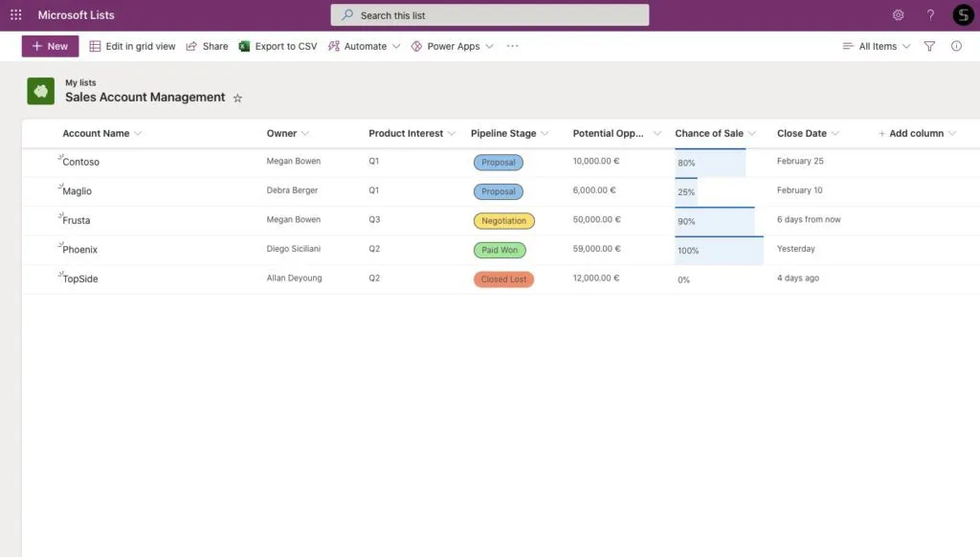Open Chance of Sale column dropdown
This screenshot has height=557, width=980.
pos(752,134)
